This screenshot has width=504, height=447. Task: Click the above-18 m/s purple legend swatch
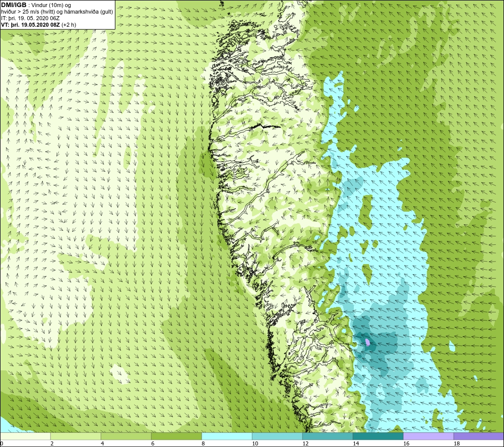479,436
